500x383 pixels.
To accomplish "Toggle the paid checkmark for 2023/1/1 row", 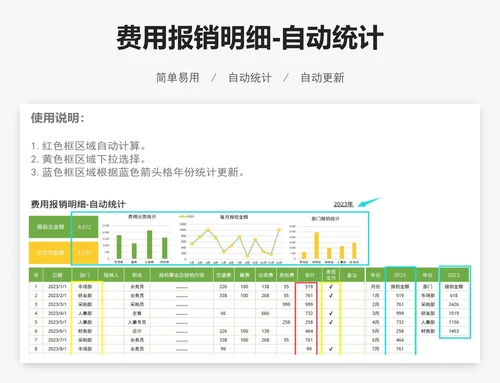I will [331, 286].
